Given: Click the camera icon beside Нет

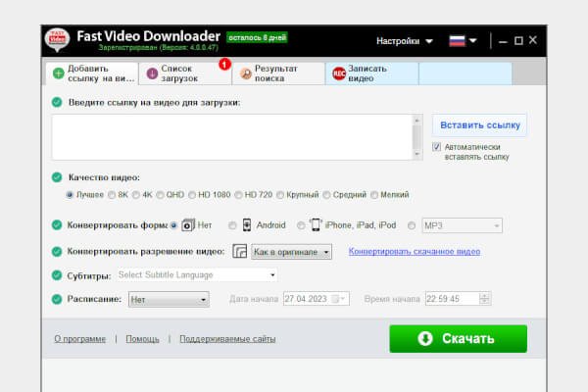Looking at the screenshot, I should pos(188,225).
